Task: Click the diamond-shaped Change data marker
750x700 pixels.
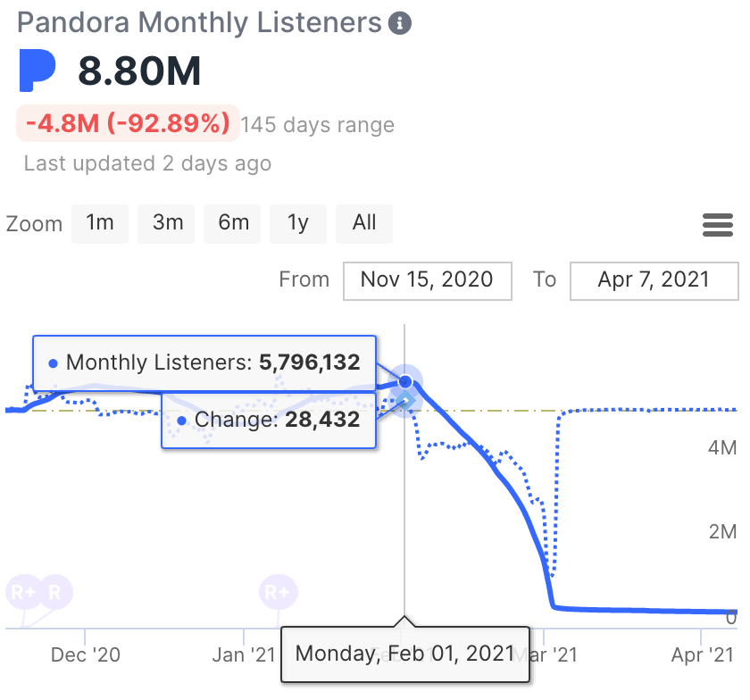Action: [405, 399]
